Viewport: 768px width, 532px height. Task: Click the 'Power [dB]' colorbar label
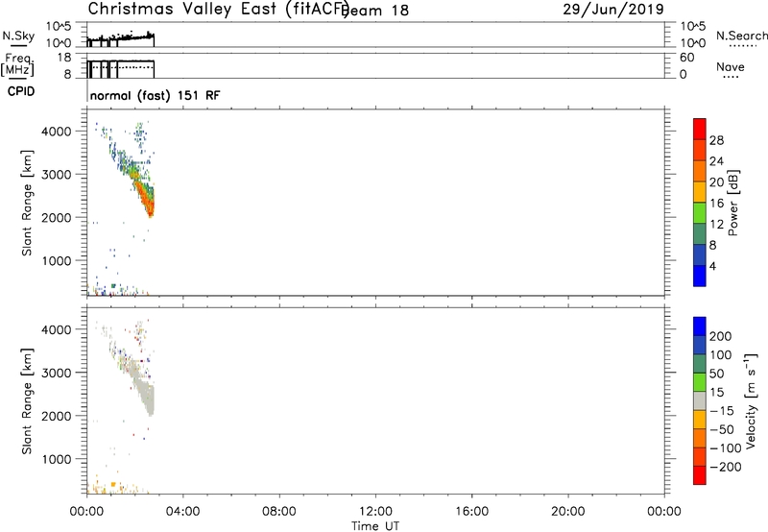pos(733,203)
